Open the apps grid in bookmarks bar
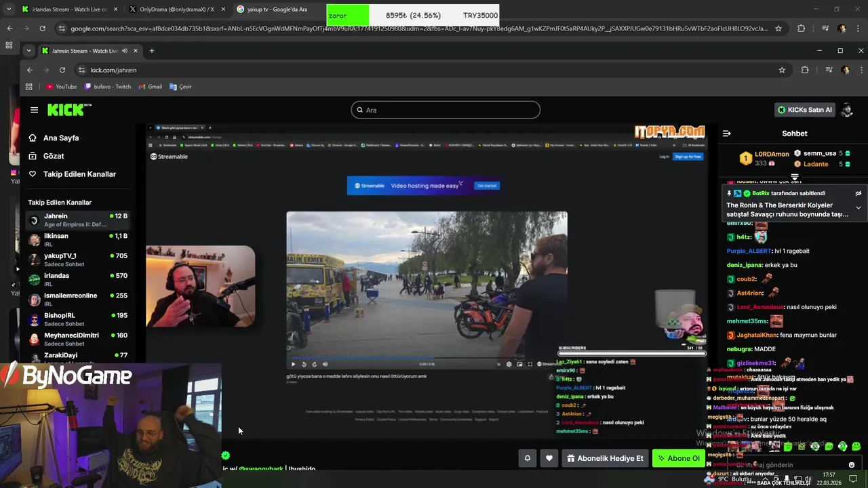This screenshot has height=488, width=868. (x=28, y=87)
